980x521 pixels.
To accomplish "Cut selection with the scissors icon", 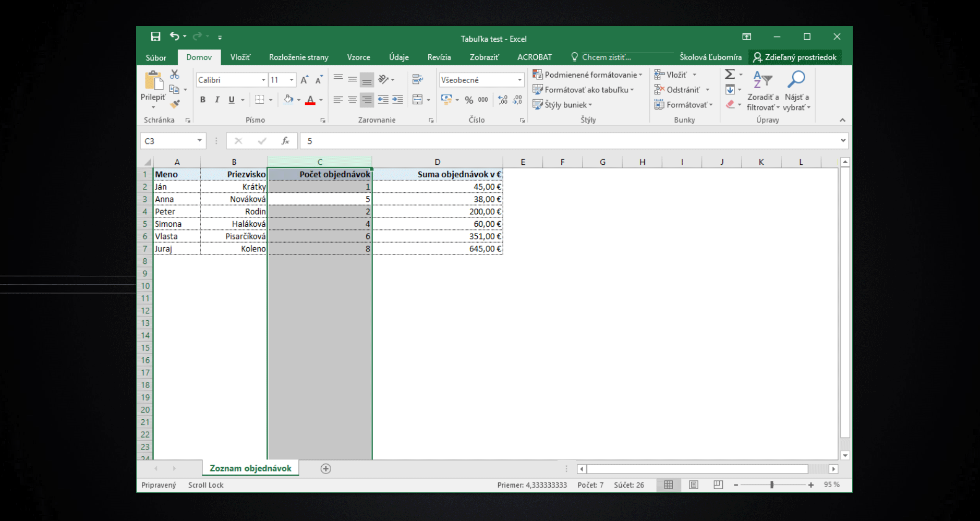I will pos(175,75).
